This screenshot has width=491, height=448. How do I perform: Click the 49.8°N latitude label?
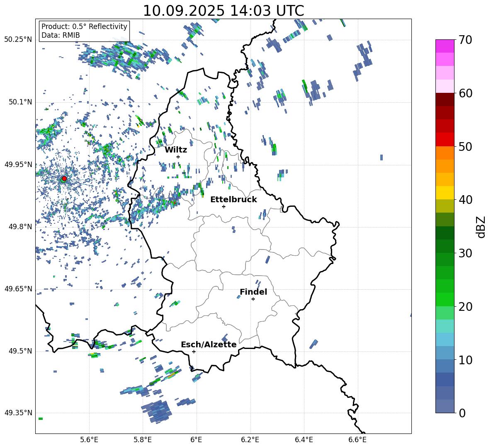[x=20, y=227]
